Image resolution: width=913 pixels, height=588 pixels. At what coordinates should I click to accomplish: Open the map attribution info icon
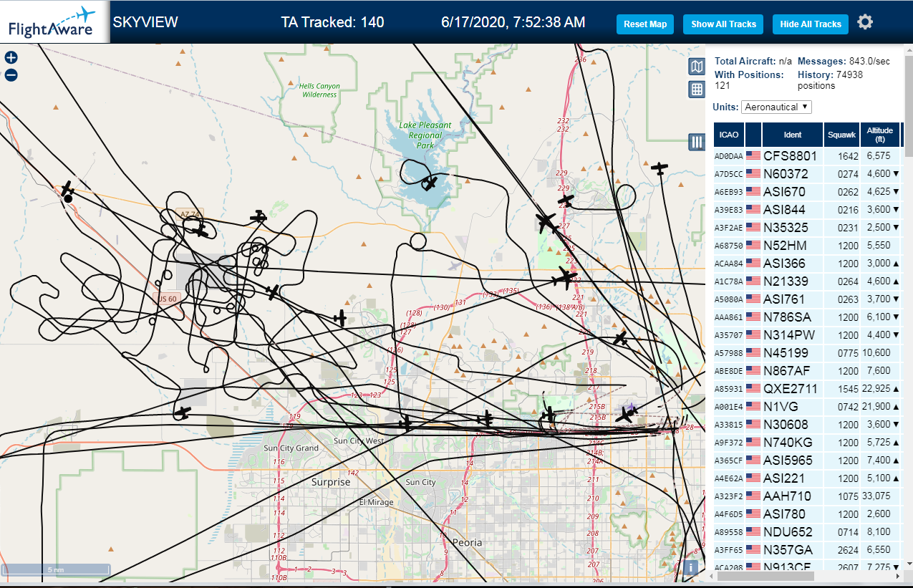[690, 567]
